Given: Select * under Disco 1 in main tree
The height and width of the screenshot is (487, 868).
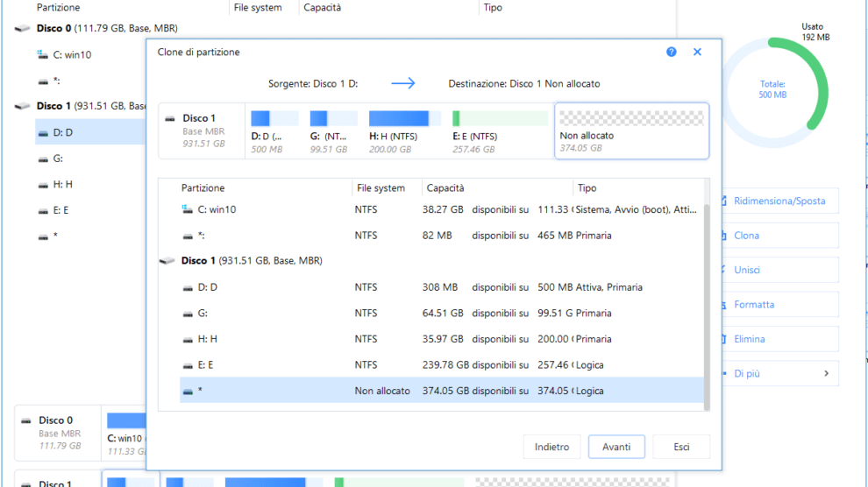Looking at the screenshot, I should [55, 236].
